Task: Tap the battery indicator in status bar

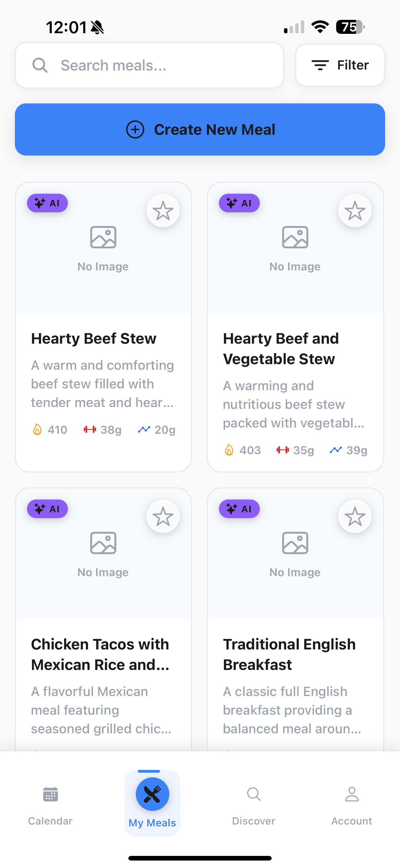Action: click(x=350, y=27)
